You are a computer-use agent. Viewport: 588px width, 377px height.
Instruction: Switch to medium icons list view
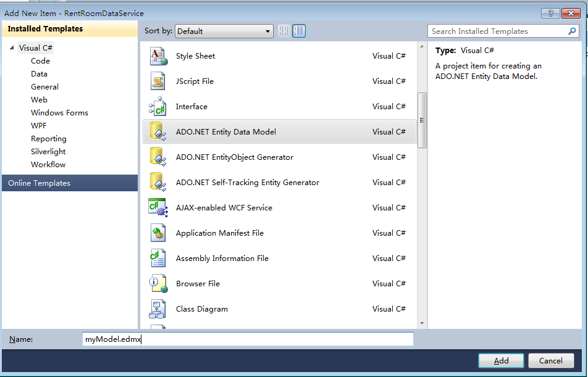299,31
